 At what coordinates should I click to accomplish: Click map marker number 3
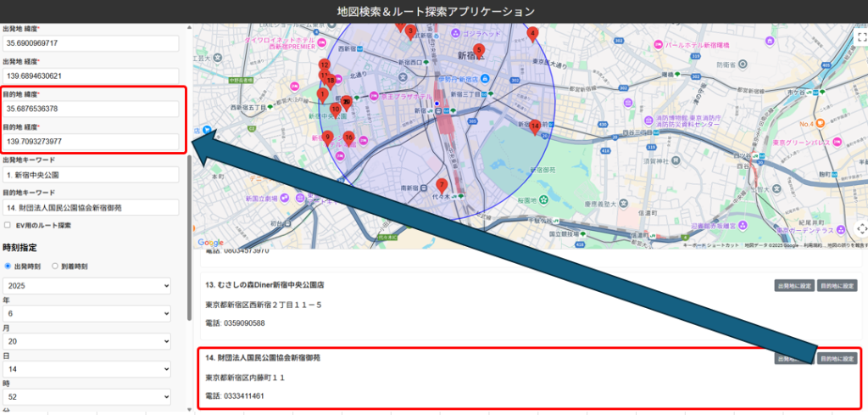pos(410,32)
